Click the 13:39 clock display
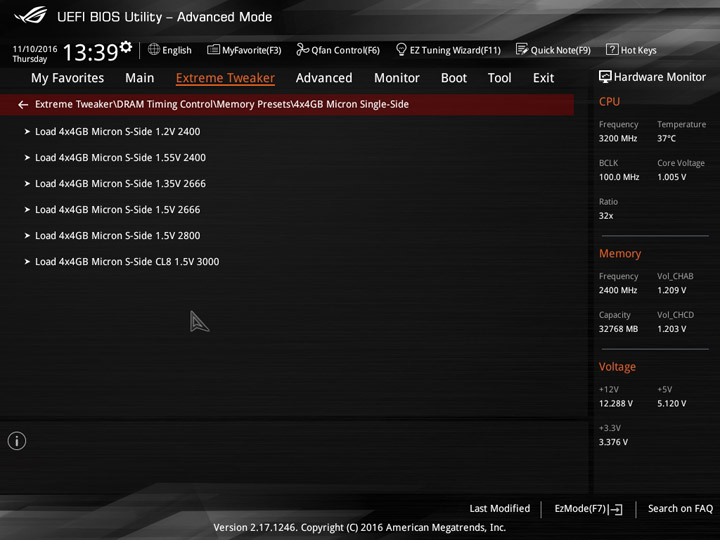Screen dimensions: 720x540 [x=90, y=52]
